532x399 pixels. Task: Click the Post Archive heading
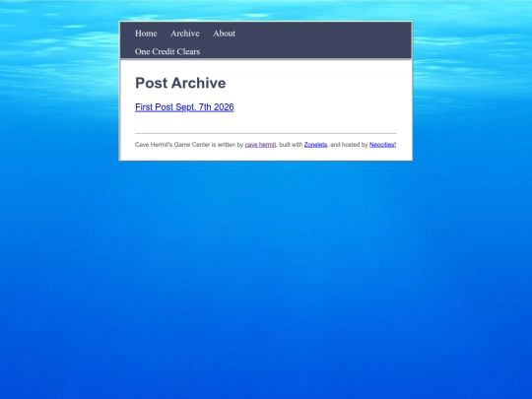tap(180, 83)
